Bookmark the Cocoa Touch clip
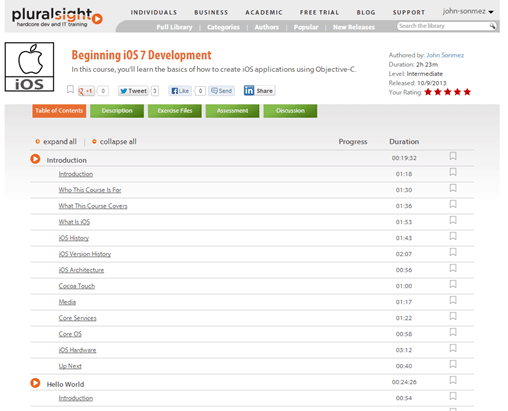 [x=453, y=284]
